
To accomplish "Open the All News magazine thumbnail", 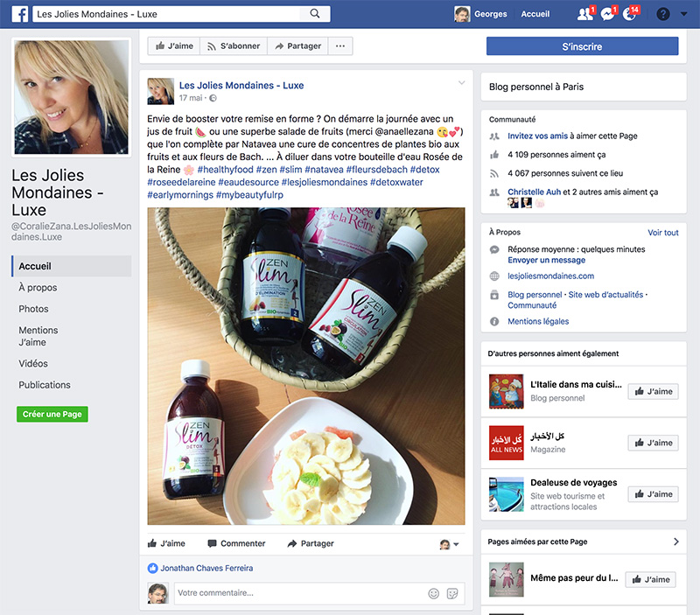I will [507, 443].
